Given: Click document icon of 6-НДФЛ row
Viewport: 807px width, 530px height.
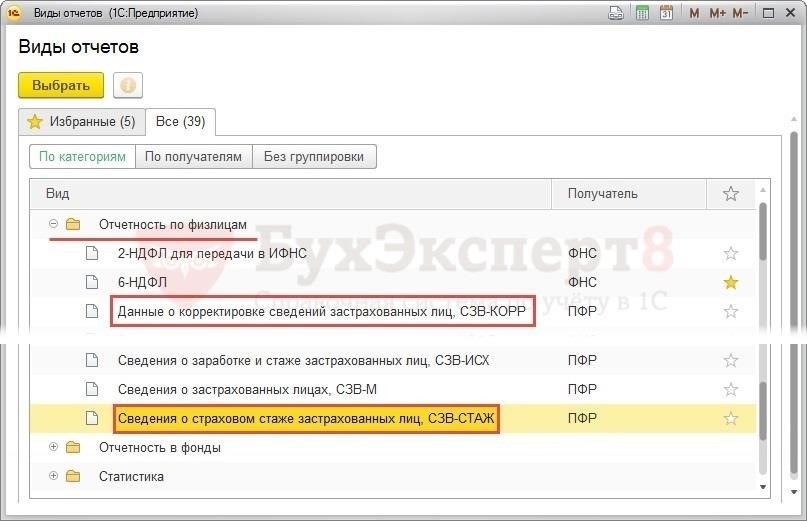Looking at the screenshot, I should point(92,282).
